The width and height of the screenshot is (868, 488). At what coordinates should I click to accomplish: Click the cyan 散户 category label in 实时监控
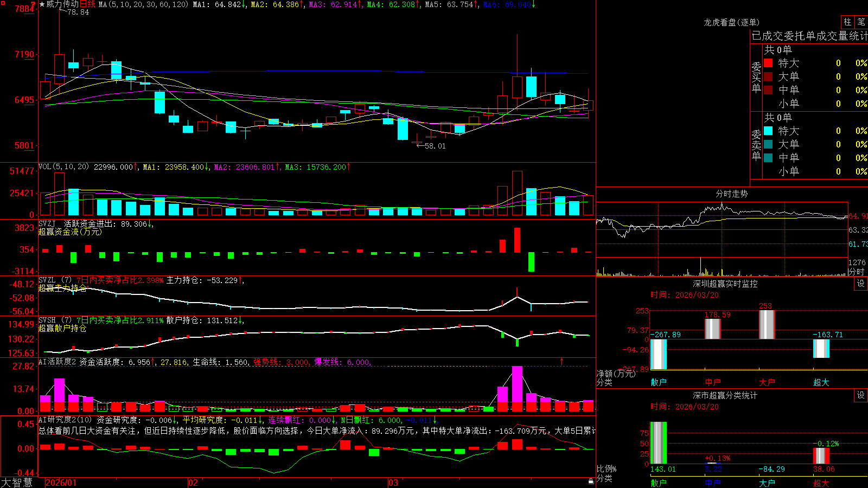[x=659, y=382]
